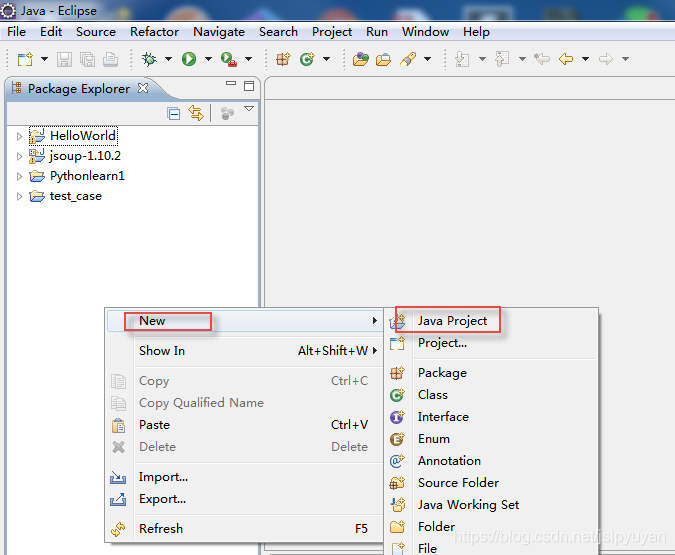Open Package Explorer View Menu triangle
Viewport: 675px width, 555px height.
coord(249,109)
